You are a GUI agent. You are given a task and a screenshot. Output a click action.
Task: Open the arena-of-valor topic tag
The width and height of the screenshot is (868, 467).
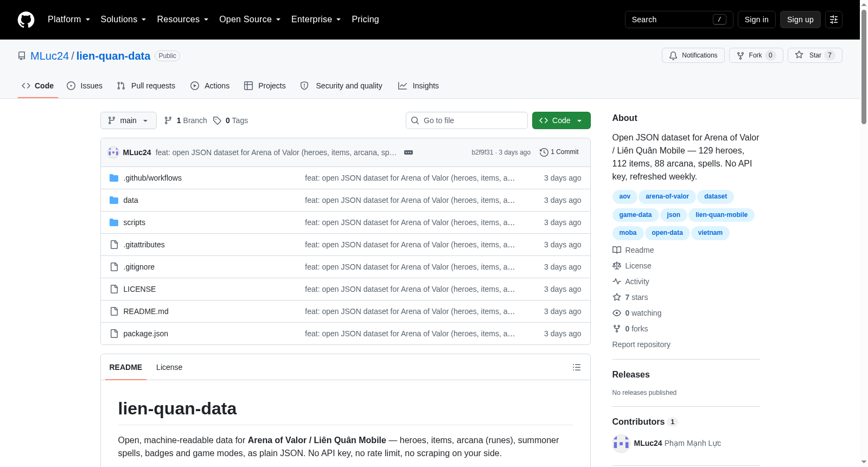[667, 196]
